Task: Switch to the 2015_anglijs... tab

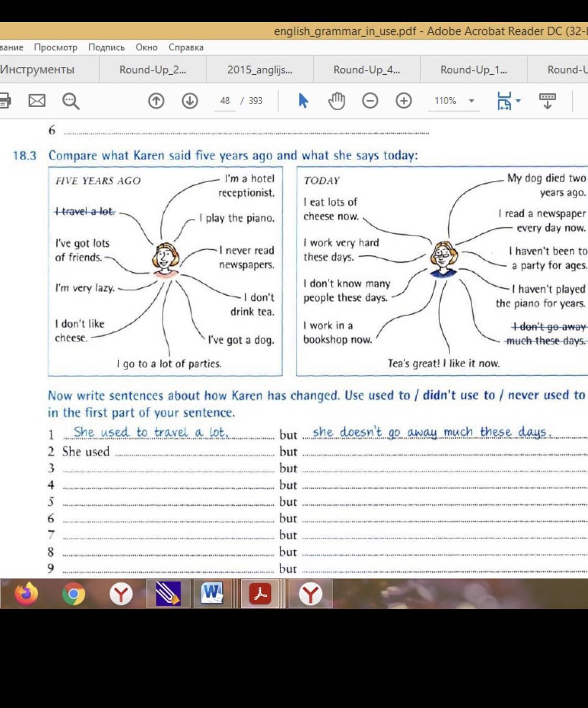Action: 260,69
